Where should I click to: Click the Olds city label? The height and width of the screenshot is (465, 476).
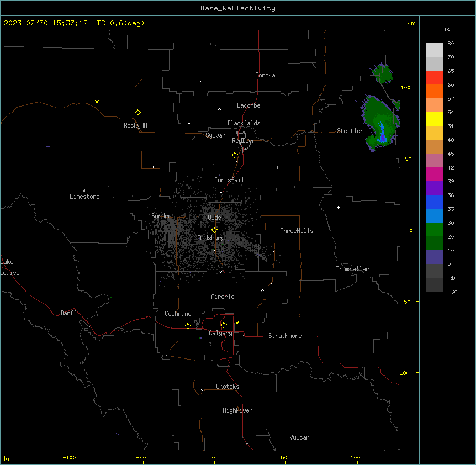pos(214,218)
